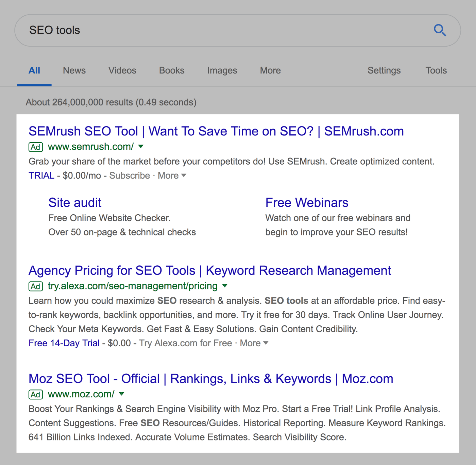
Task: Open the More search categories menu
Action: (x=270, y=70)
